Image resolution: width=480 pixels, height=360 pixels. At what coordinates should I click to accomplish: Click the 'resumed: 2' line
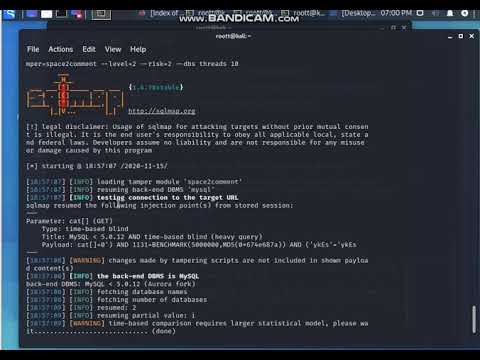(x=81, y=308)
